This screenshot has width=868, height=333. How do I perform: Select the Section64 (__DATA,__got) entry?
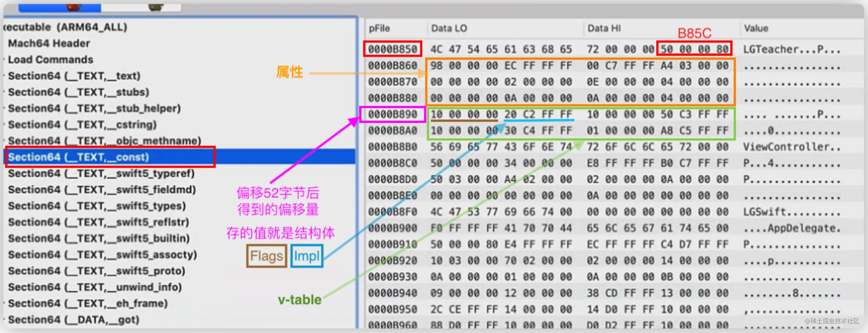[74, 319]
